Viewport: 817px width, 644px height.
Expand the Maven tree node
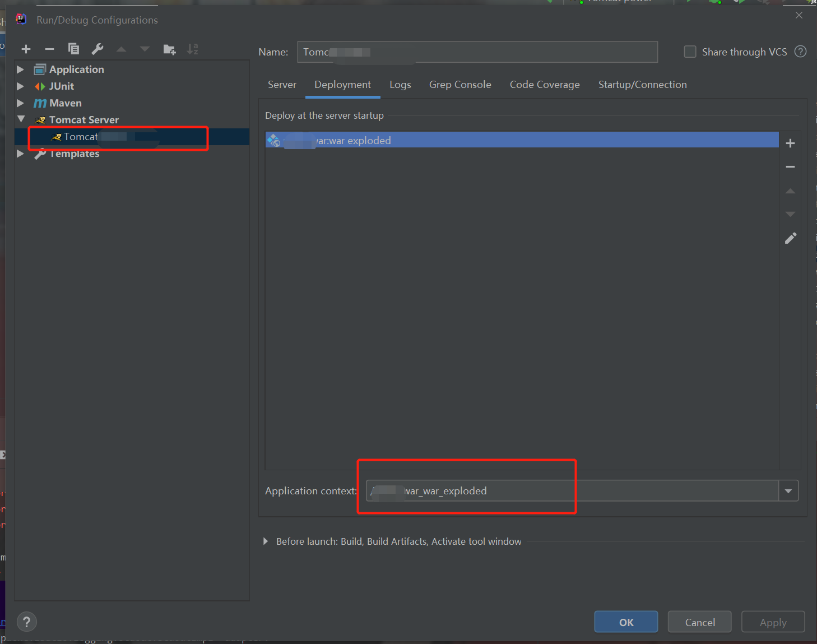pos(20,103)
